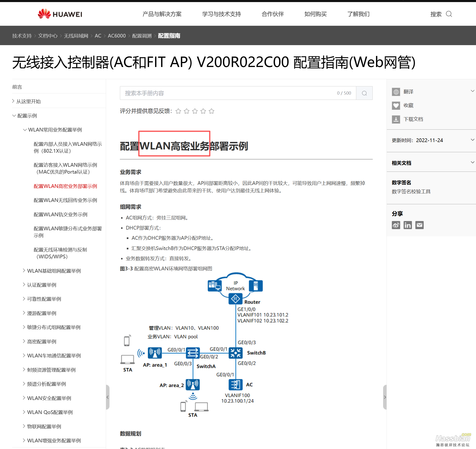476x449 pixels.
Task: Click the translate globe icon
Action: [x=396, y=92]
